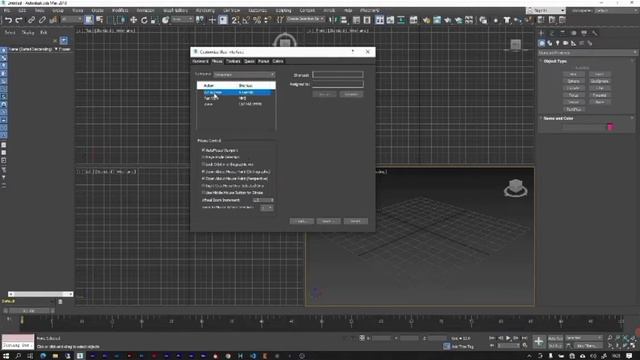Activate the Select Object tool

89,20
